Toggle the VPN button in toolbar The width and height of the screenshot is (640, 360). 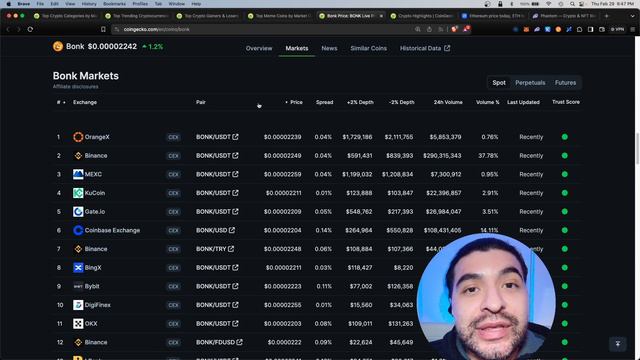tap(618, 29)
